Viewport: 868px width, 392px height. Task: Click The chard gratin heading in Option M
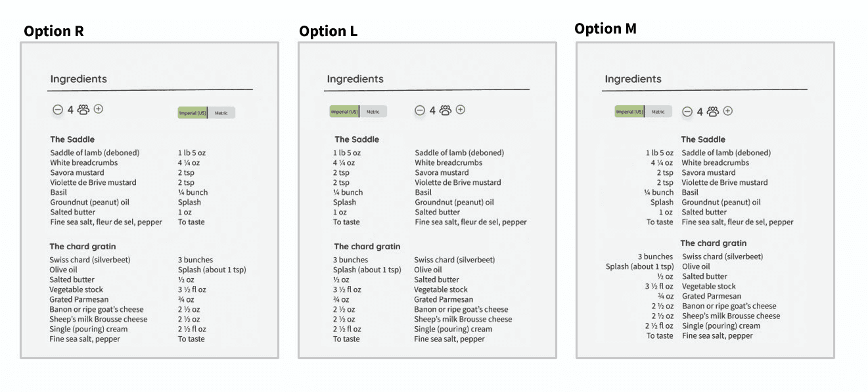tap(714, 243)
